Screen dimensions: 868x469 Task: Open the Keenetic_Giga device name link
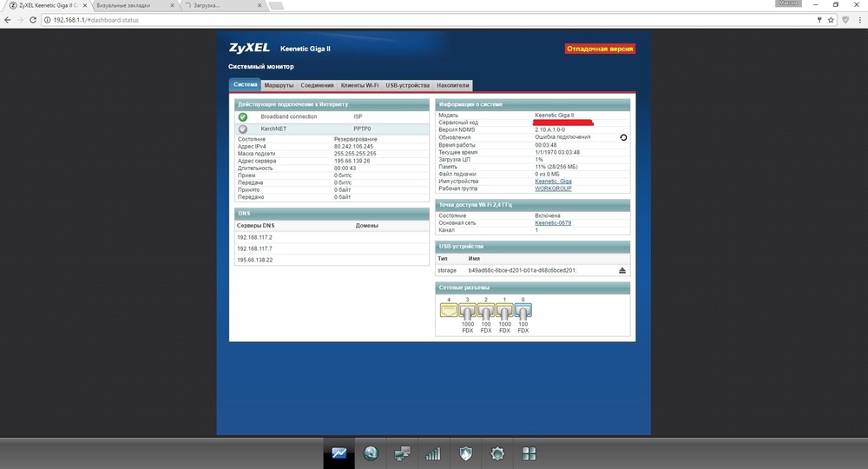click(553, 182)
